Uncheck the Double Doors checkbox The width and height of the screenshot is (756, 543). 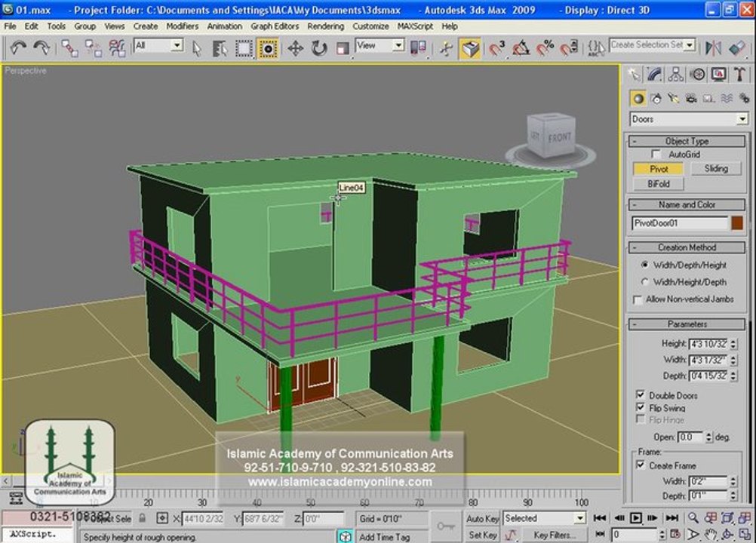641,394
